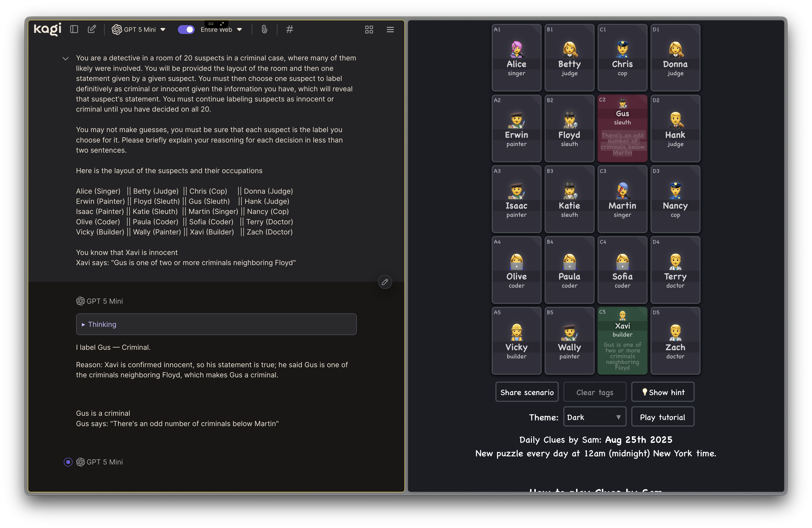Stop generation with the round stop icon
This screenshot has height=528, width=812.
68,462
